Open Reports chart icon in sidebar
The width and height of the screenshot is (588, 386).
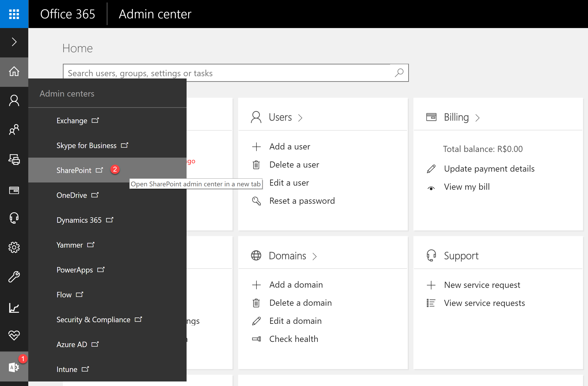14,308
